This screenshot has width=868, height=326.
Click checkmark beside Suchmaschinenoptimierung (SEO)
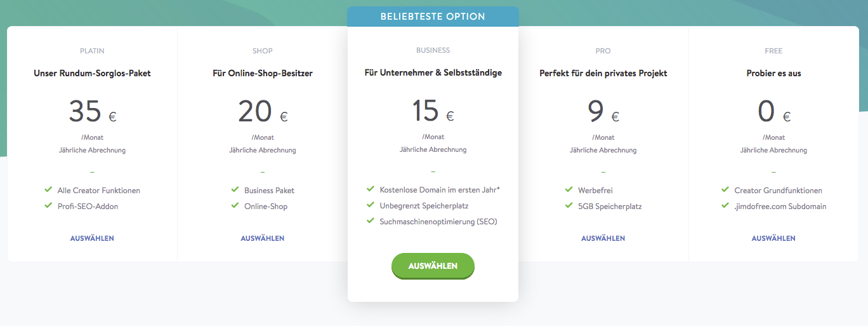[x=371, y=221]
